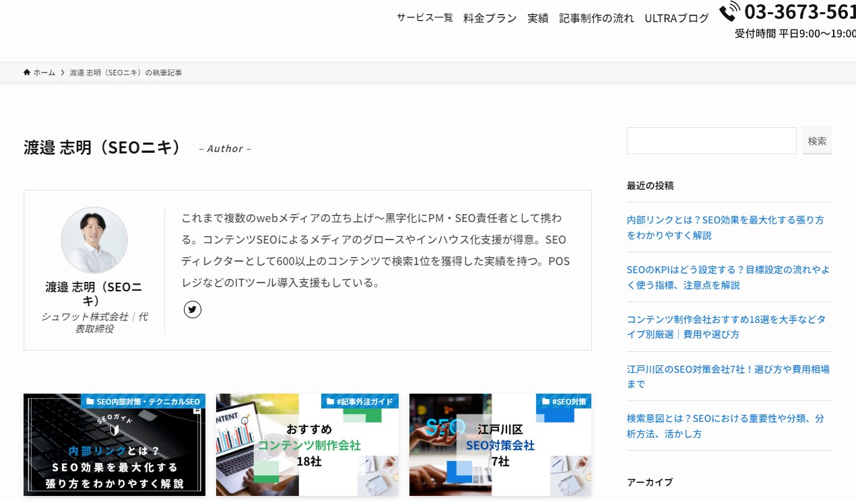Open the ULTRAブログ menu item
This screenshot has height=504, width=856.
pyautogui.click(x=677, y=18)
